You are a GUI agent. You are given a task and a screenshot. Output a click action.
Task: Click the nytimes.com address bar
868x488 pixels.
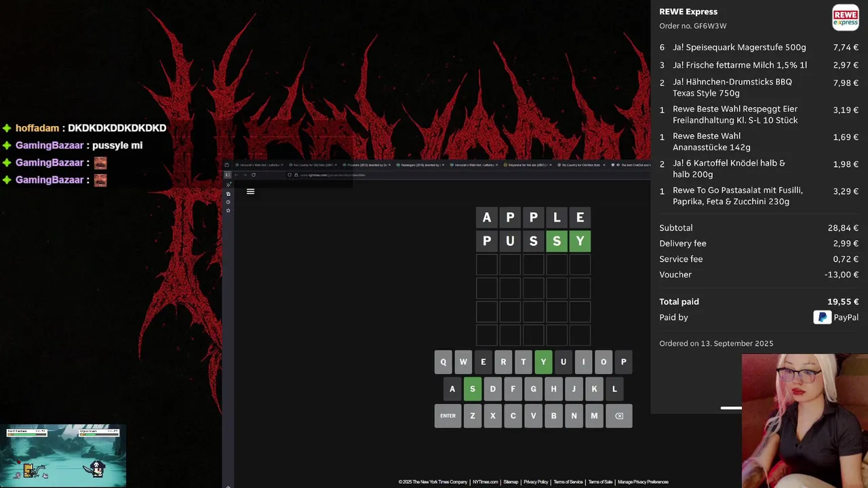(468, 175)
